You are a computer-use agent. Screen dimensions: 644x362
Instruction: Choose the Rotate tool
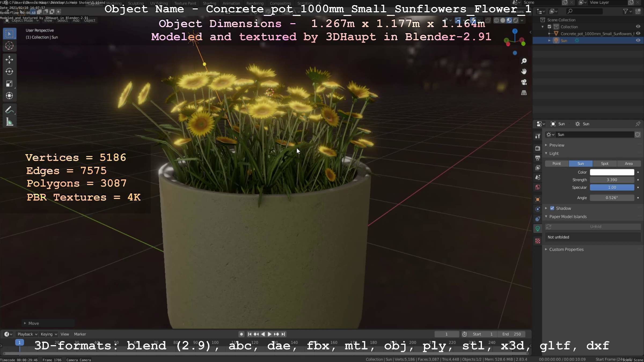tap(9, 72)
